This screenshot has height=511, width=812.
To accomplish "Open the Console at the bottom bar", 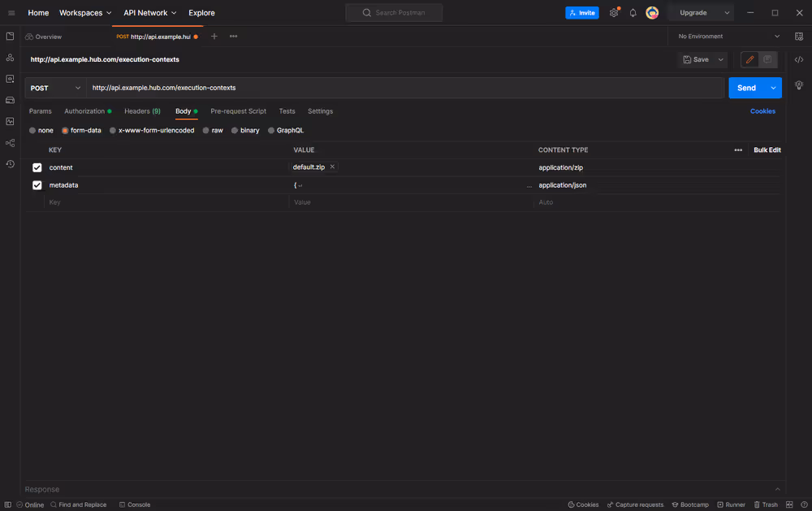I will (x=135, y=505).
